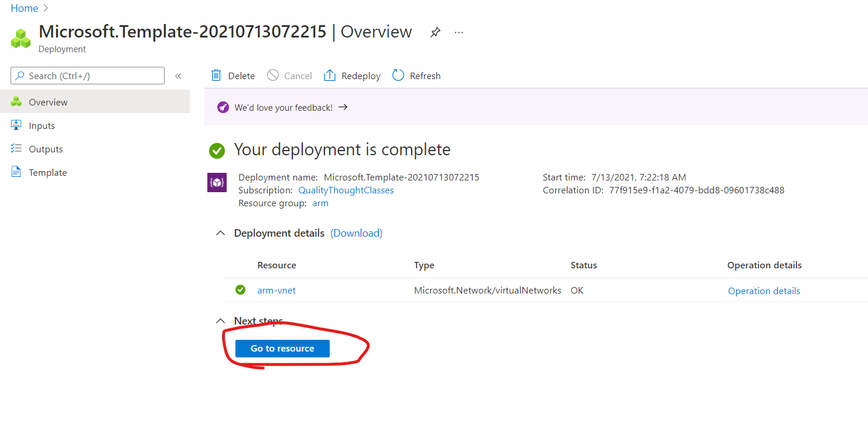Click the large green deployment complete checkmark

[x=217, y=151]
